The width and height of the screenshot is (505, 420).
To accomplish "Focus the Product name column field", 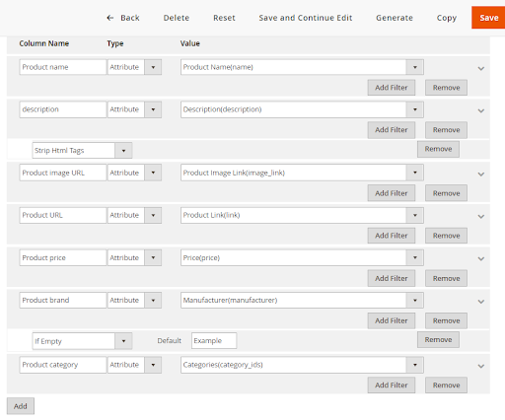I will click(63, 67).
